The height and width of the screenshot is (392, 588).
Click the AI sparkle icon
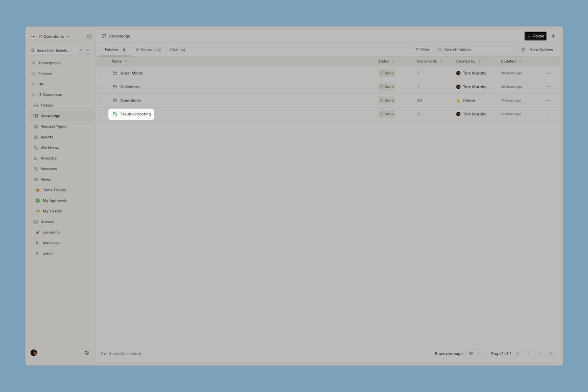553,36
